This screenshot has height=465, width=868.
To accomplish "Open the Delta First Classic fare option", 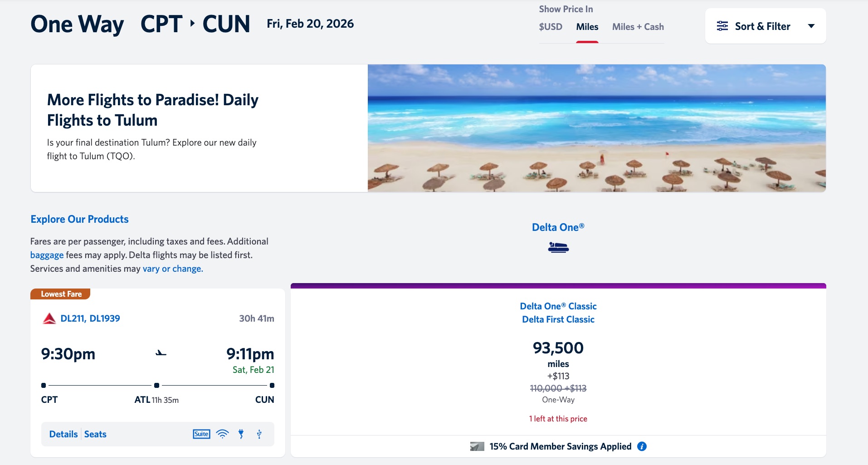I will [559, 319].
